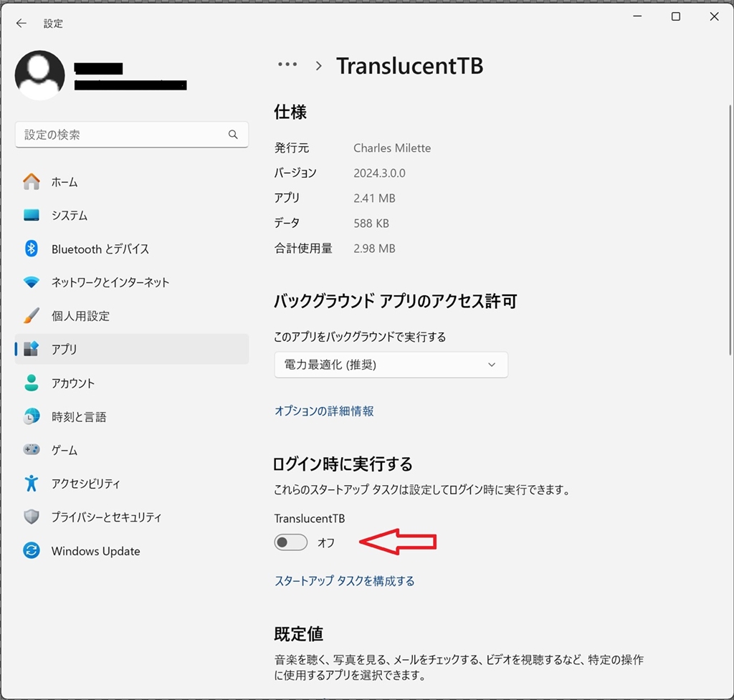Open アクセシビリティ settings page
This screenshot has height=700, width=734.
point(132,484)
